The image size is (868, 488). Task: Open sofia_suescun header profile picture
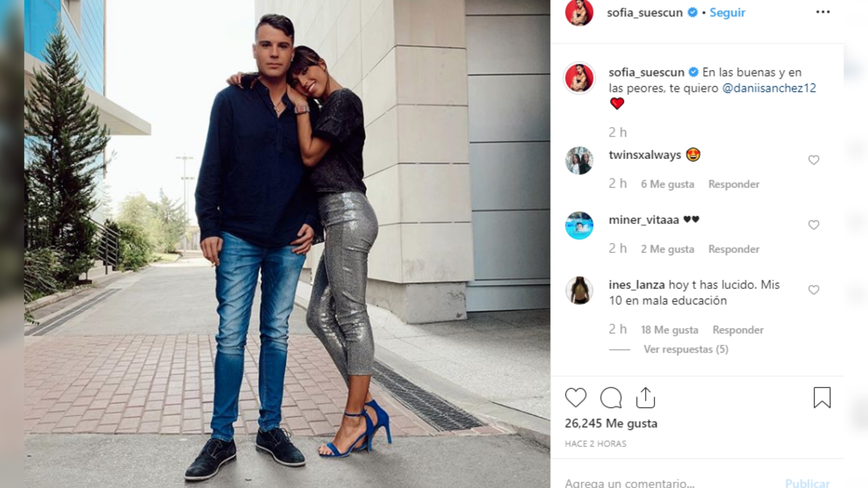(x=579, y=12)
